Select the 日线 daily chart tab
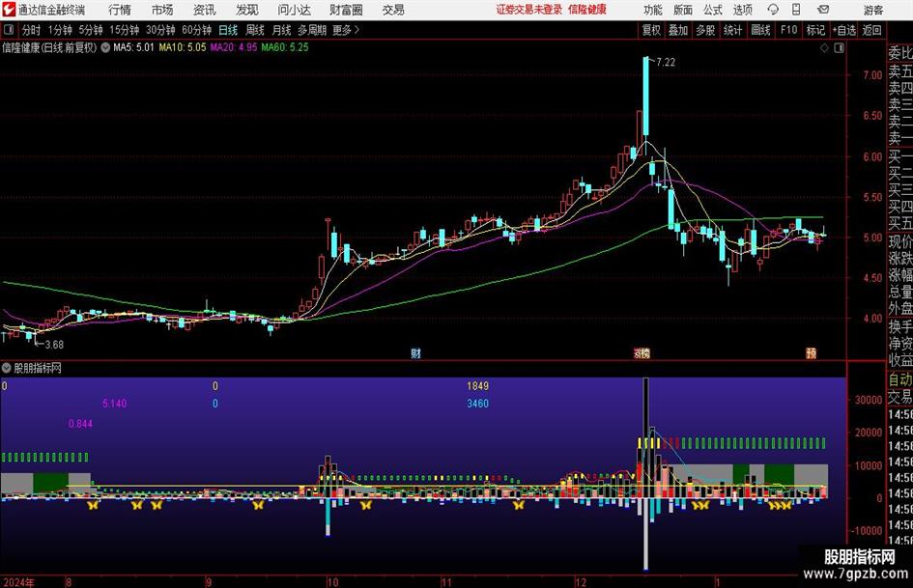Screen dimensions: 913x588 tap(228, 30)
